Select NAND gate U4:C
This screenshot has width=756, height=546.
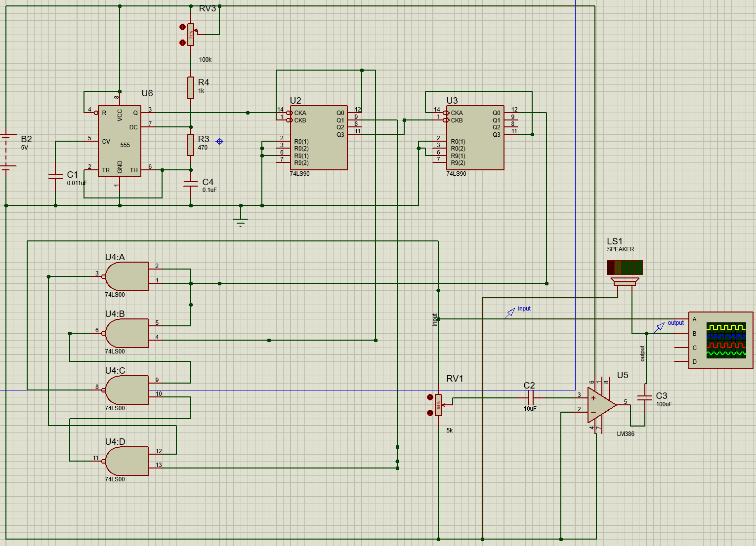click(127, 390)
